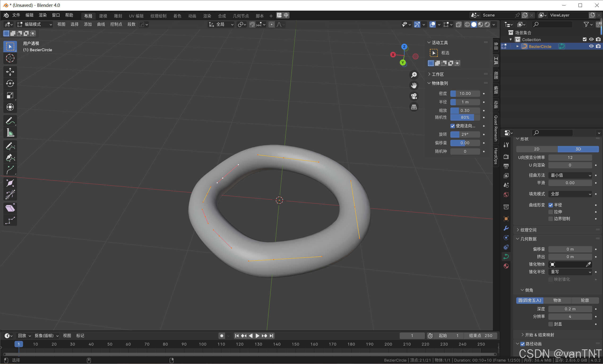Click the camera view icon
603x364 pixels.
(x=414, y=96)
